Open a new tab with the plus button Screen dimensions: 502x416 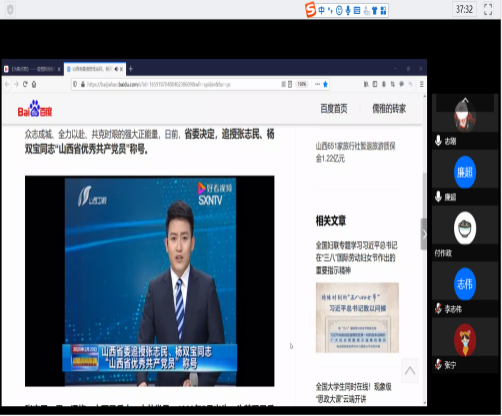131,69
